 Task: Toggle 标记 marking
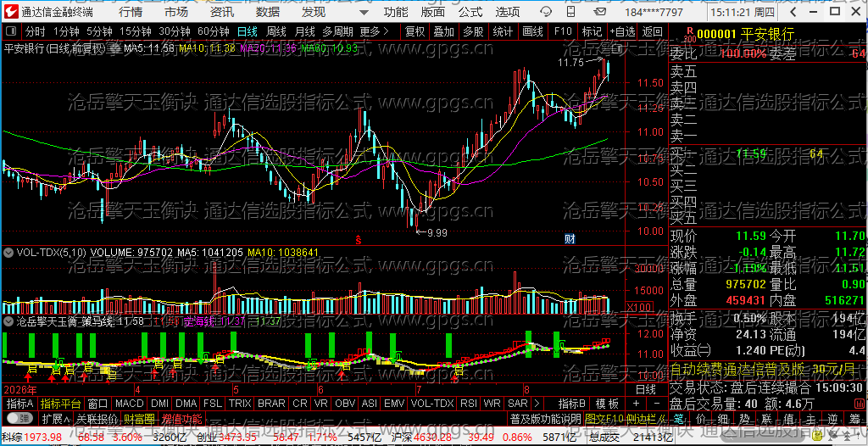pyautogui.click(x=593, y=31)
